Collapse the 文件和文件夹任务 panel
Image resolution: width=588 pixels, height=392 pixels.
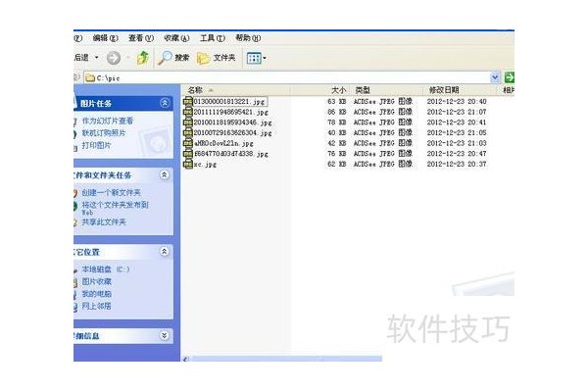[x=165, y=174]
